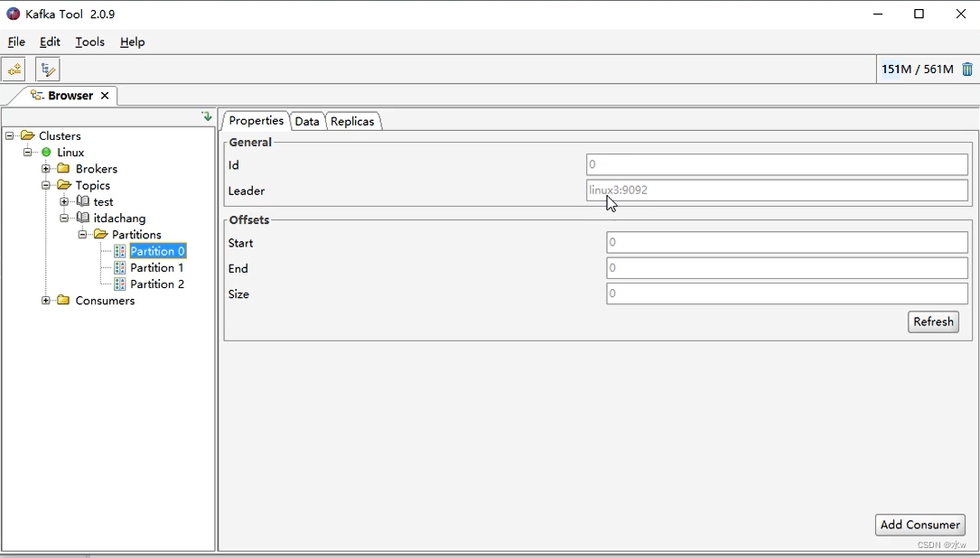Select the Linux cluster label in tree
980x558 pixels.
click(70, 153)
